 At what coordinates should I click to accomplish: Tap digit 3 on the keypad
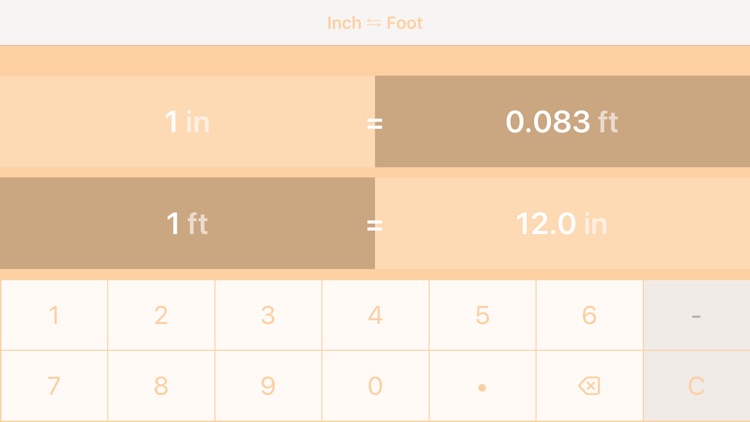click(x=268, y=315)
